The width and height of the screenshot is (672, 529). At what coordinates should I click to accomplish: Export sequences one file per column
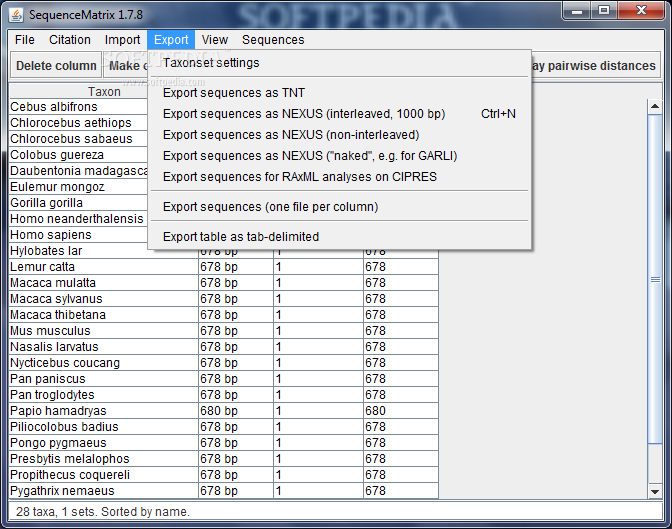[x=339, y=207]
